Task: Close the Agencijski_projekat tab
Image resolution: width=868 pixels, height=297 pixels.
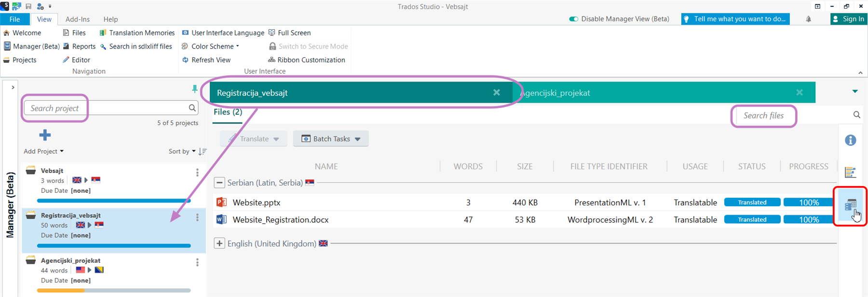Action: tap(800, 93)
